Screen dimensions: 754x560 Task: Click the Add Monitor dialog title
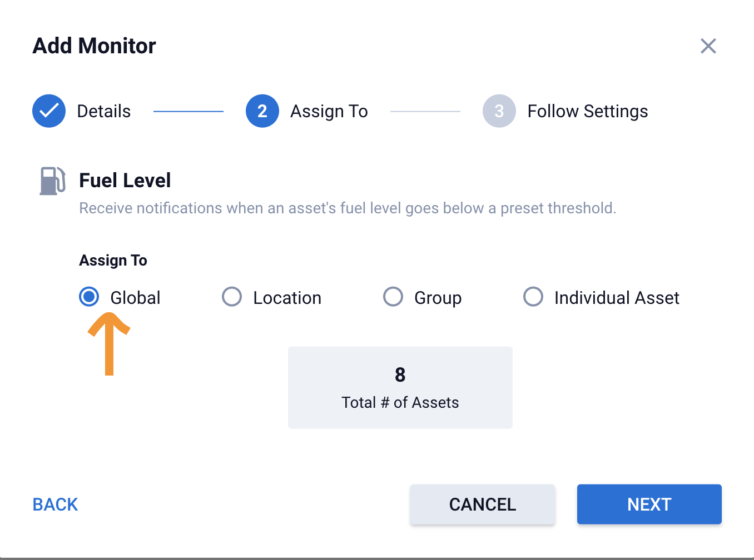coord(94,46)
